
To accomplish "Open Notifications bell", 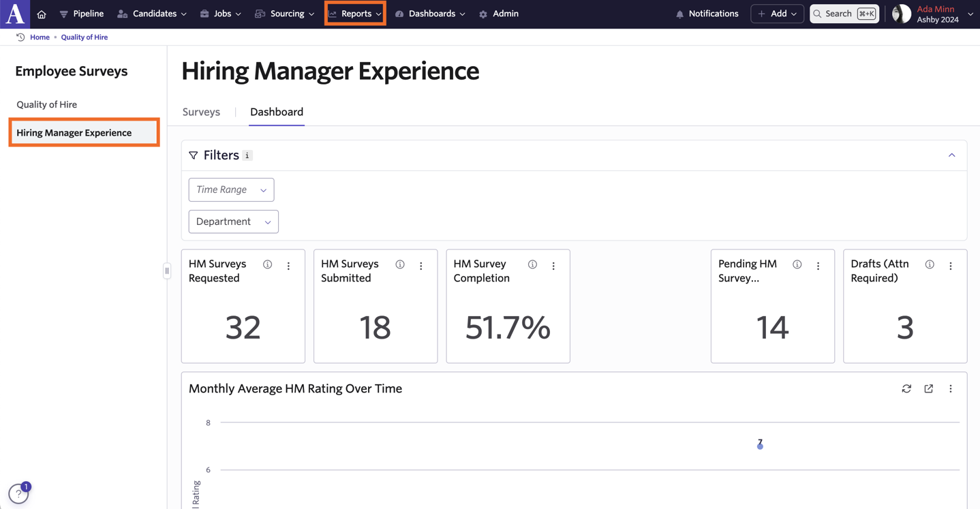I will point(707,14).
